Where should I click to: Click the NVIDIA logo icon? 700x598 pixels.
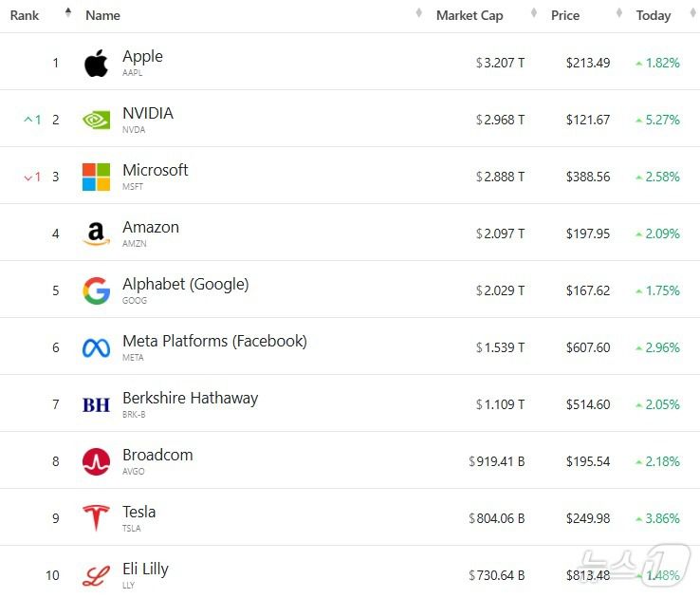point(96,121)
